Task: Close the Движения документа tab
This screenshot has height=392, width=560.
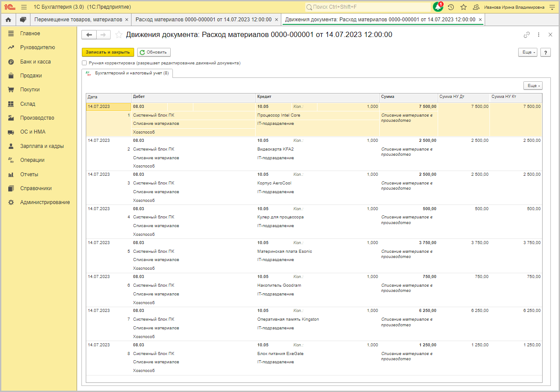Action: point(480,20)
